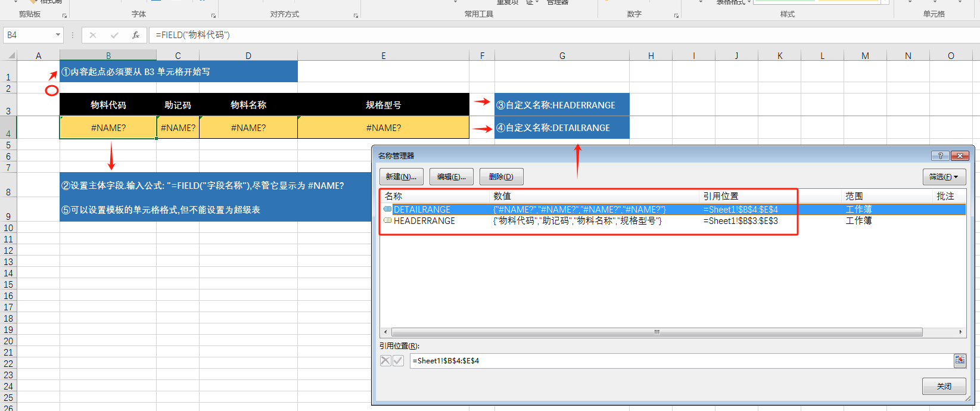Image resolution: width=980 pixels, height=411 pixels.
Task: Click the cell labeled ③自定义名称:HEADERRANGE
Action: pyautogui.click(x=562, y=105)
